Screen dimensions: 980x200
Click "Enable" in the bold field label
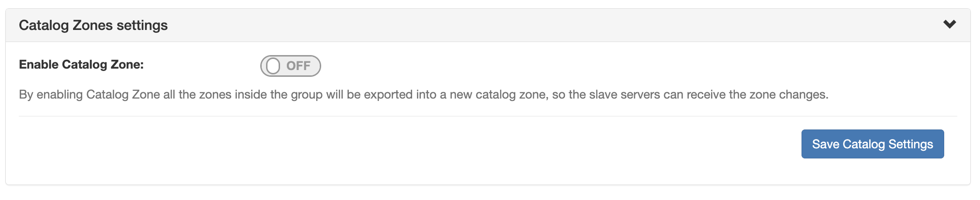(39, 65)
